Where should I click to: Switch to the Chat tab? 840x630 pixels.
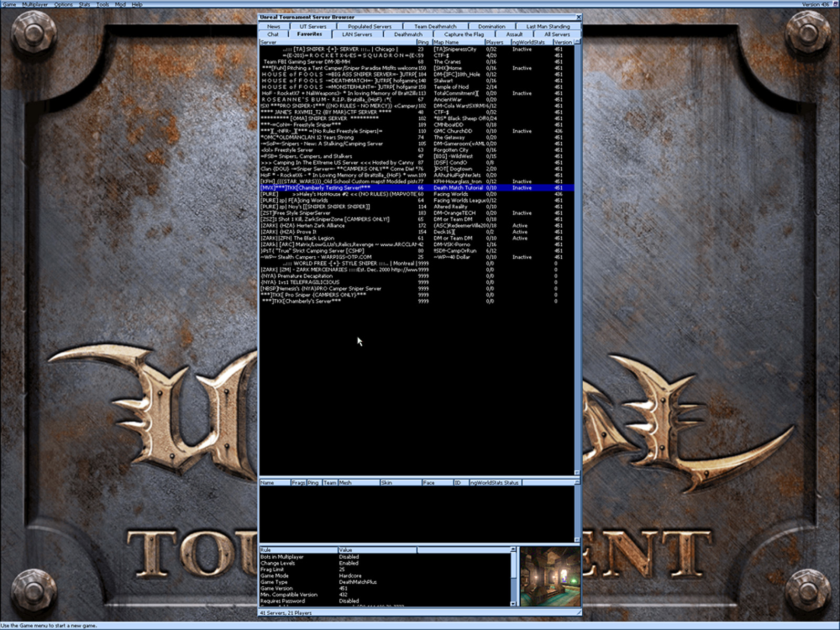pyautogui.click(x=273, y=34)
